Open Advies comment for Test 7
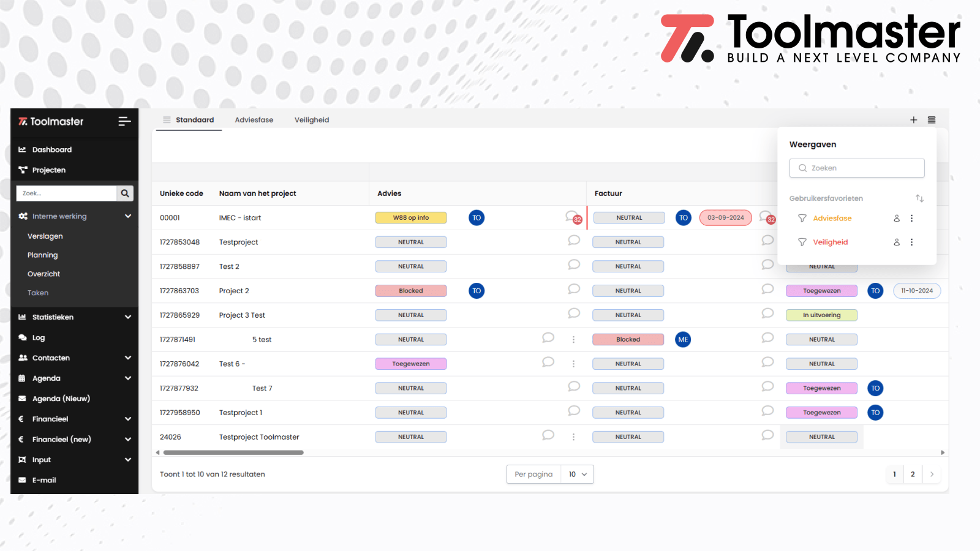 coord(574,387)
